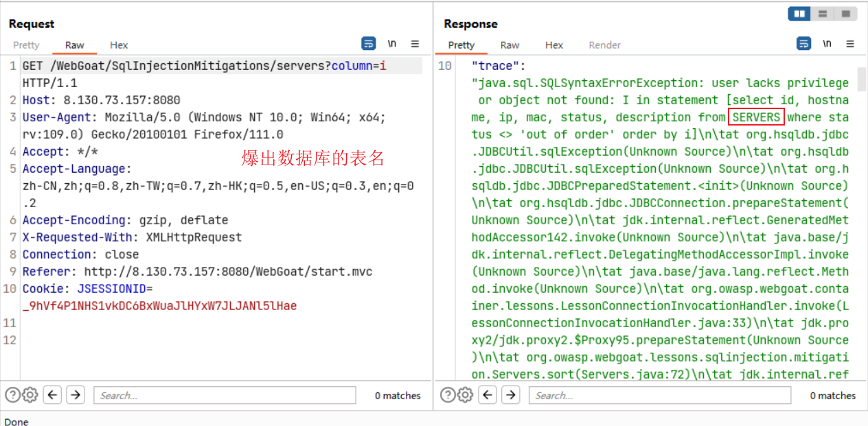
Task: Jump to next match in Response search
Action: (511, 395)
